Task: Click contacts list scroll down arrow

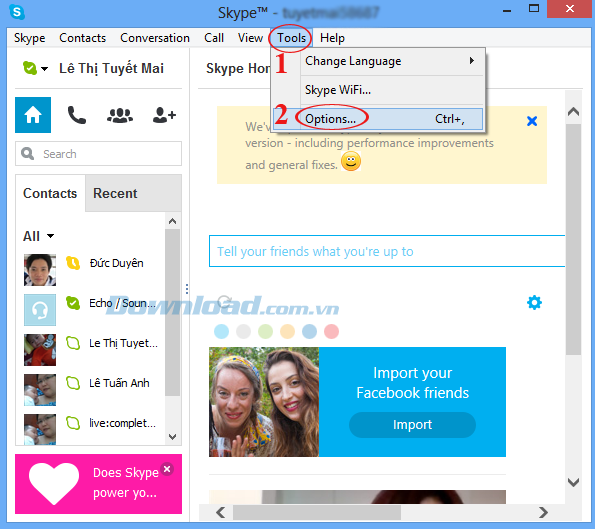Action: [172, 436]
